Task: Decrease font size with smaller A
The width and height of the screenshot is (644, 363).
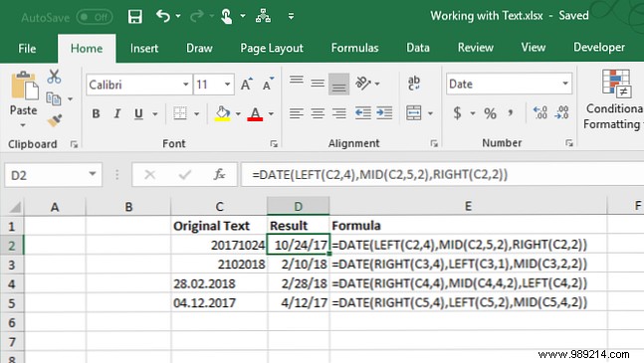Action: (x=268, y=85)
